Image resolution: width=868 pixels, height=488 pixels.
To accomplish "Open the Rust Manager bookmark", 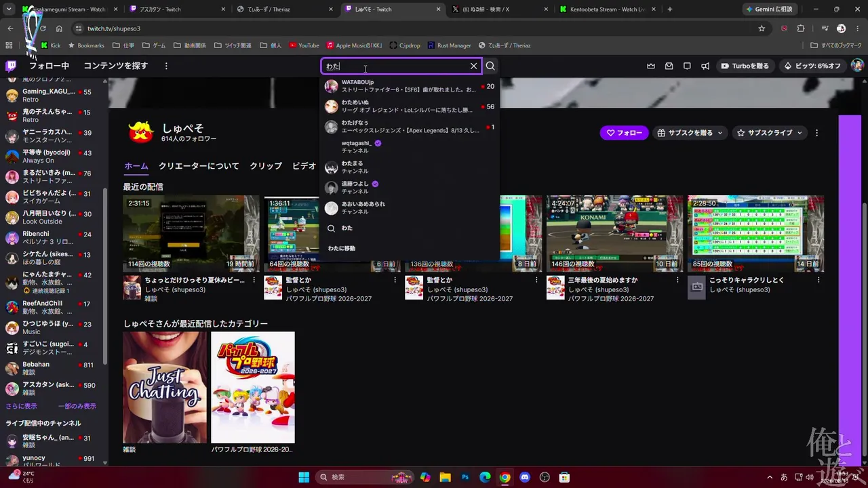I will pyautogui.click(x=449, y=45).
